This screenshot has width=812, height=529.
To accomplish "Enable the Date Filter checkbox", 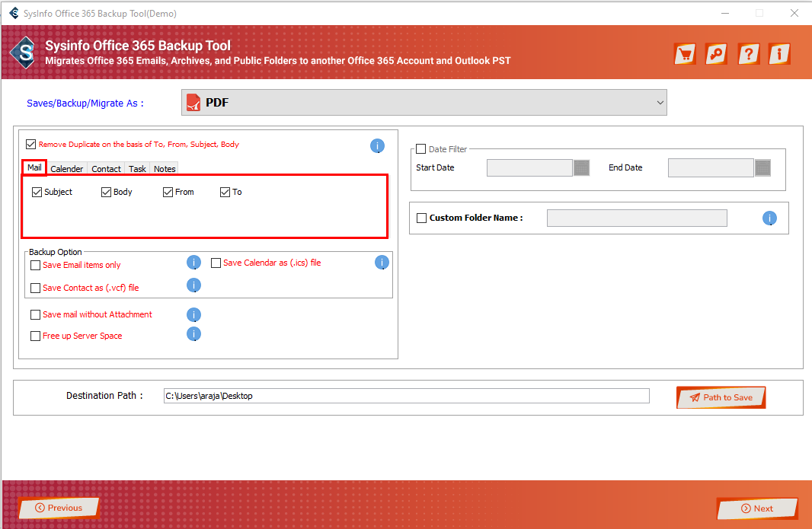I will click(421, 149).
